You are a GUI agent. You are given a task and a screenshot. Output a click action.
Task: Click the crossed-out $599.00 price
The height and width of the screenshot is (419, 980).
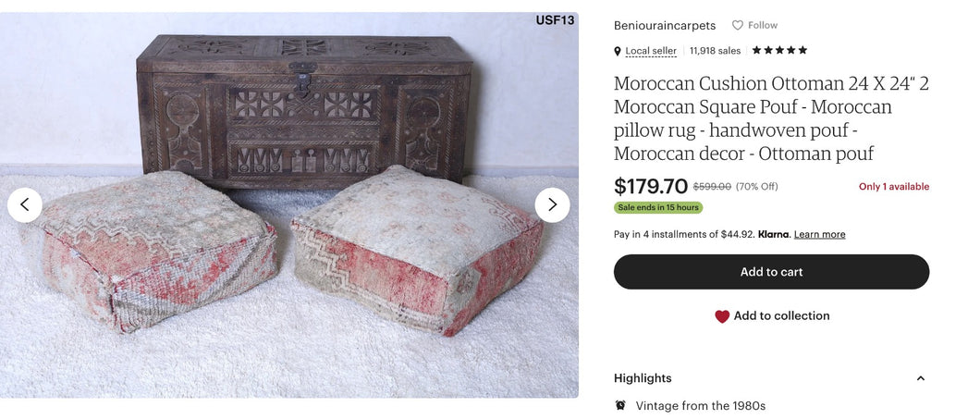click(712, 187)
